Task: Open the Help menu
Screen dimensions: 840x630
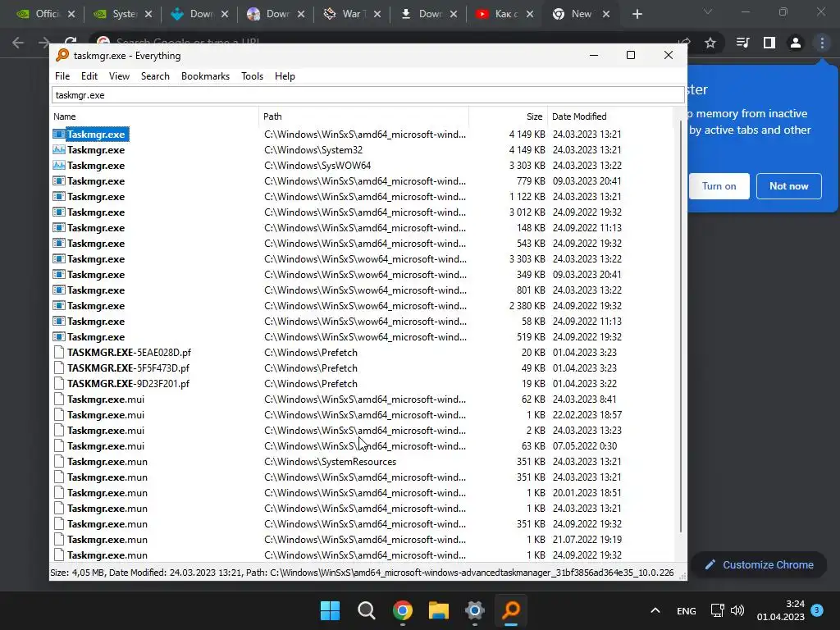Action: point(285,76)
